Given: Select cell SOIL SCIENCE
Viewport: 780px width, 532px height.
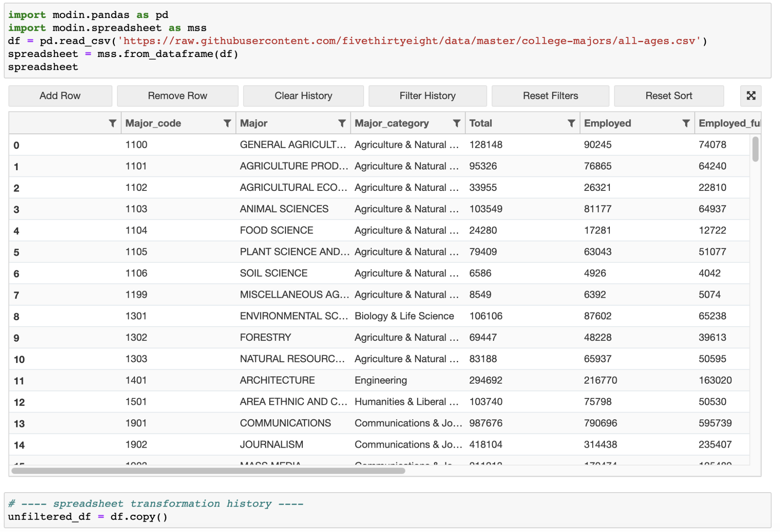Looking at the screenshot, I should pos(293,273).
